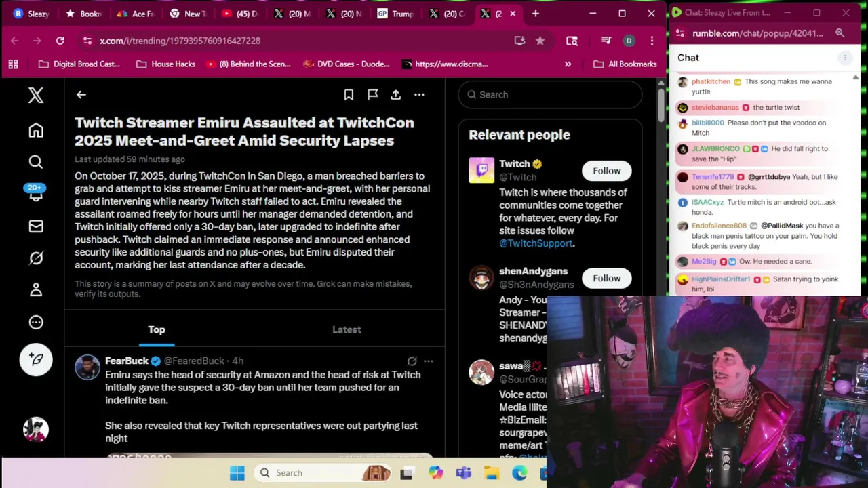Open Microsoft Edge from taskbar
The width and height of the screenshot is (868, 488).
519,473
